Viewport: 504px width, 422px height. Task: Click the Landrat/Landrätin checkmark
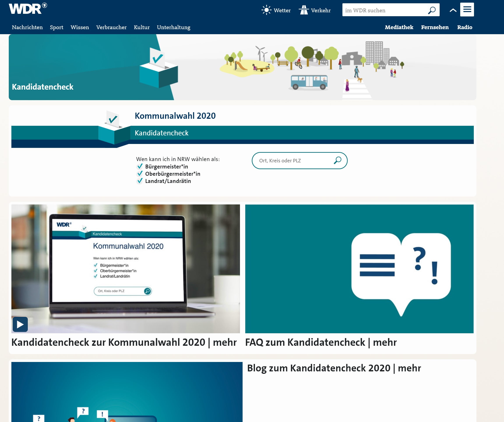click(x=140, y=181)
